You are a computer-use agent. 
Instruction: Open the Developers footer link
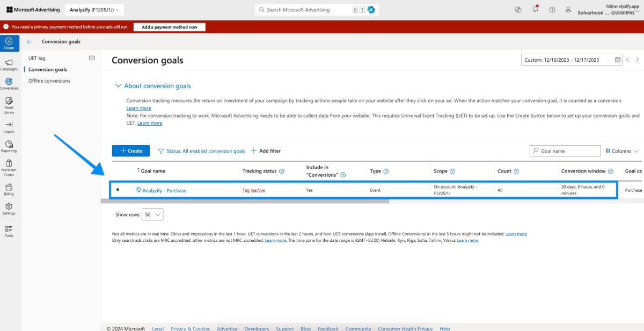point(257,328)
